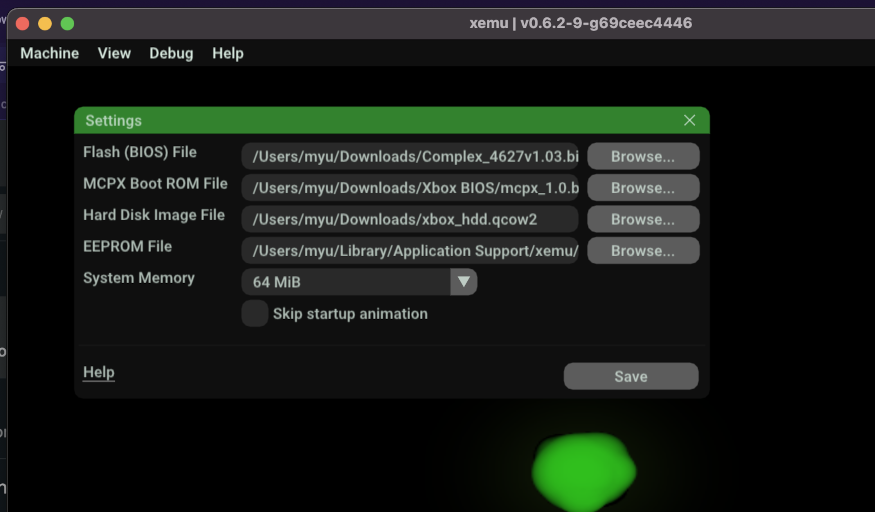The height and width of the screenshot is (512, 875).
Task: Click the xbox_hdd.qcow2 path field
Action: 410,219
